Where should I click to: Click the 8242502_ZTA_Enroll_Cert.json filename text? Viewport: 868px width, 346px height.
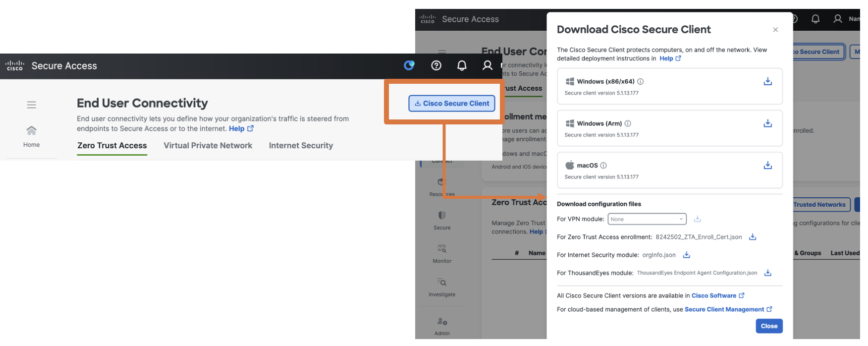[699, 237]
